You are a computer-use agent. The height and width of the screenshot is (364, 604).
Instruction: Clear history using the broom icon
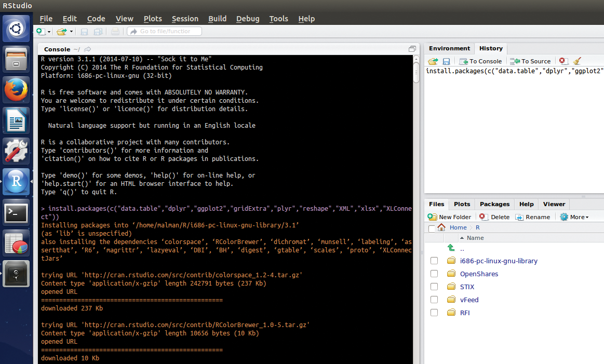pos(577,61)
